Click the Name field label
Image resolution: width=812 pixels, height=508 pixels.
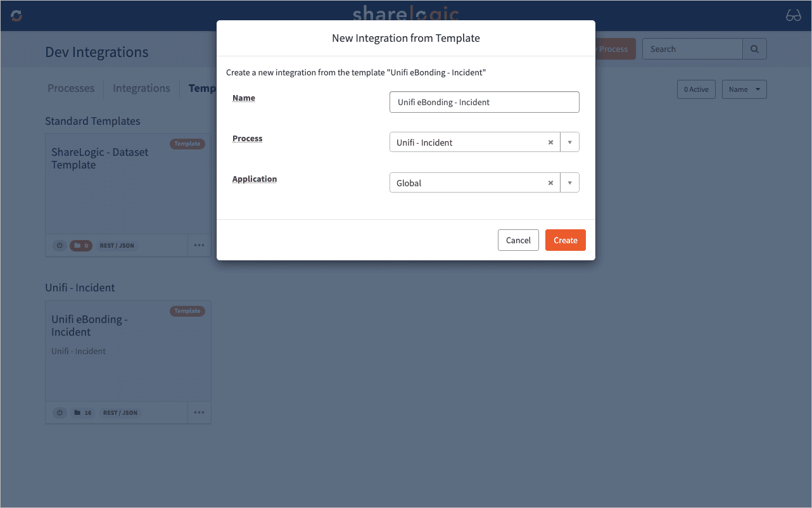point(244,98)
